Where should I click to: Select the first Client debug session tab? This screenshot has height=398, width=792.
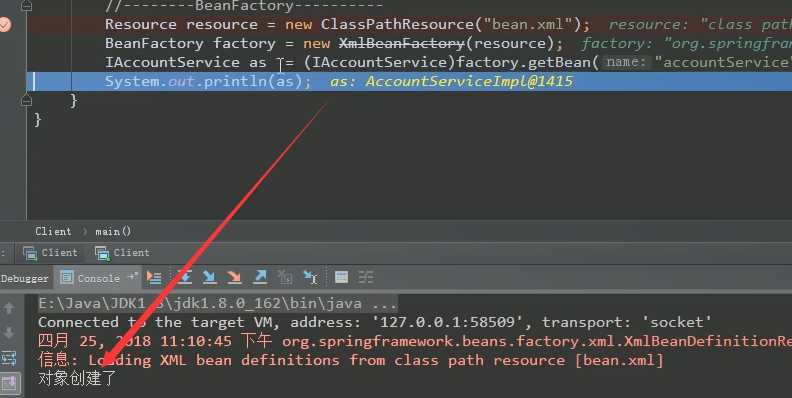coord(51,253)
